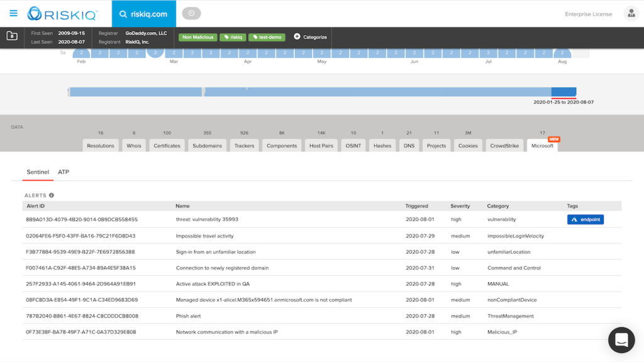Open the Subdomains data tab
Image resolution: width=644 pixels, height=362 pixels.
[x=208, y=146]
